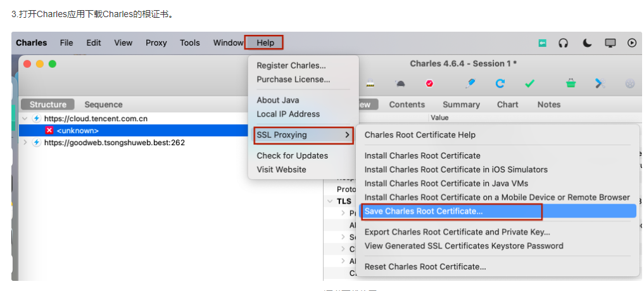Open the Window menu
The width and height of the screenshot is (644, 291).
point(229,42)
